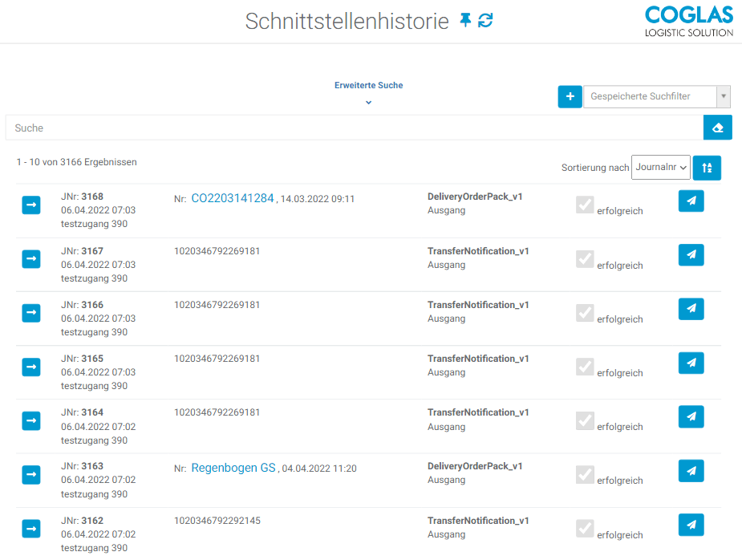Click into the Suche input field
The height and width of the screenshot is (560, 742).
pyautogui.click(x=353, y=128)
